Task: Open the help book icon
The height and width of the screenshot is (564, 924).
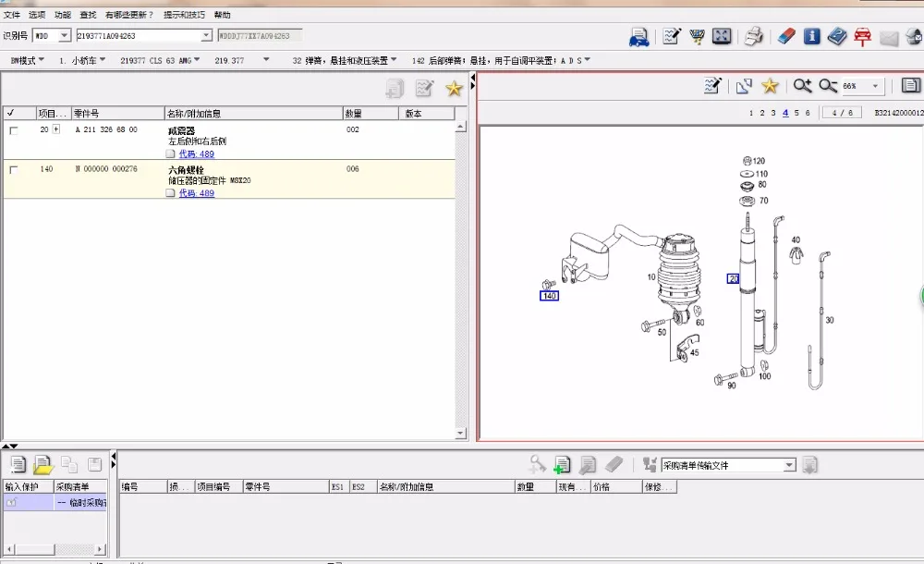Action: (837, 37)
